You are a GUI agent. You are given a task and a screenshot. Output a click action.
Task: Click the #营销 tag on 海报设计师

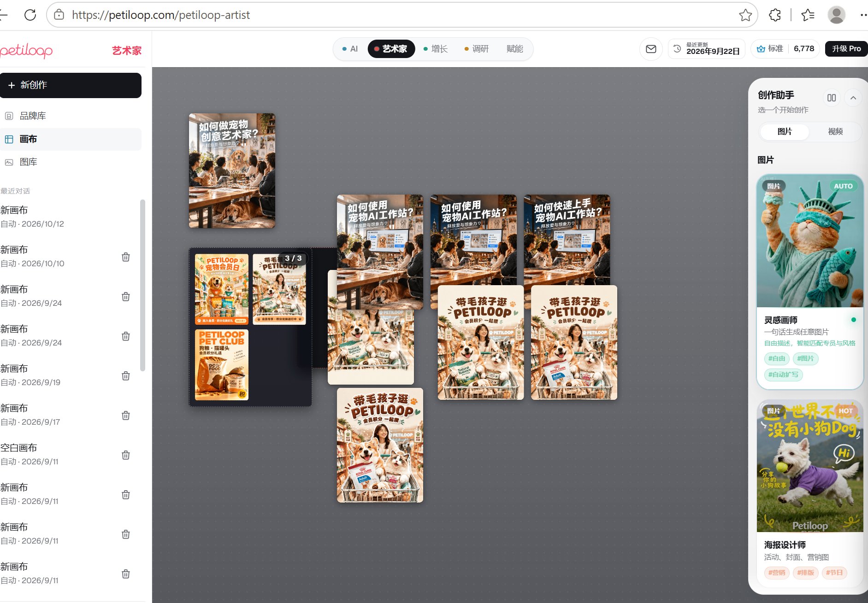[x=777, y=573]
